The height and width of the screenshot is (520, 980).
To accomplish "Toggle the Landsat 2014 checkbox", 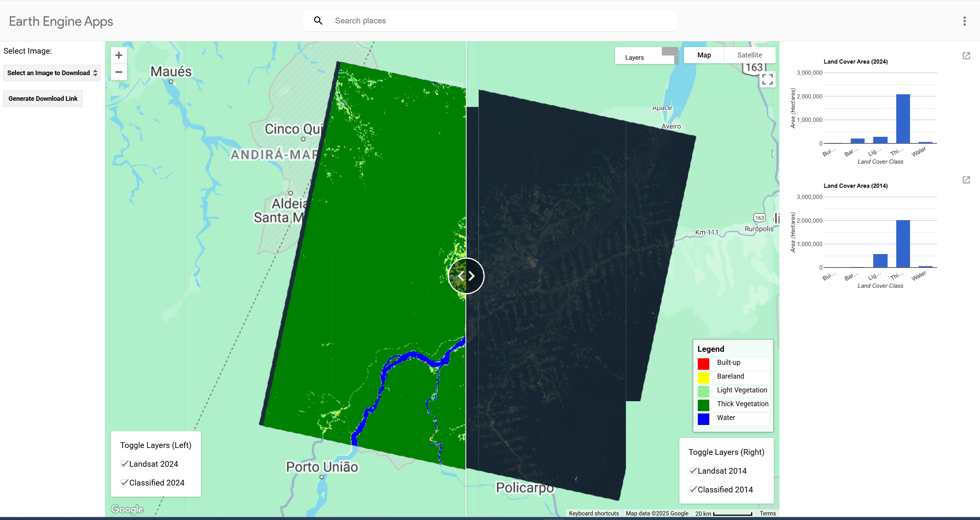I will pos(692,471).
